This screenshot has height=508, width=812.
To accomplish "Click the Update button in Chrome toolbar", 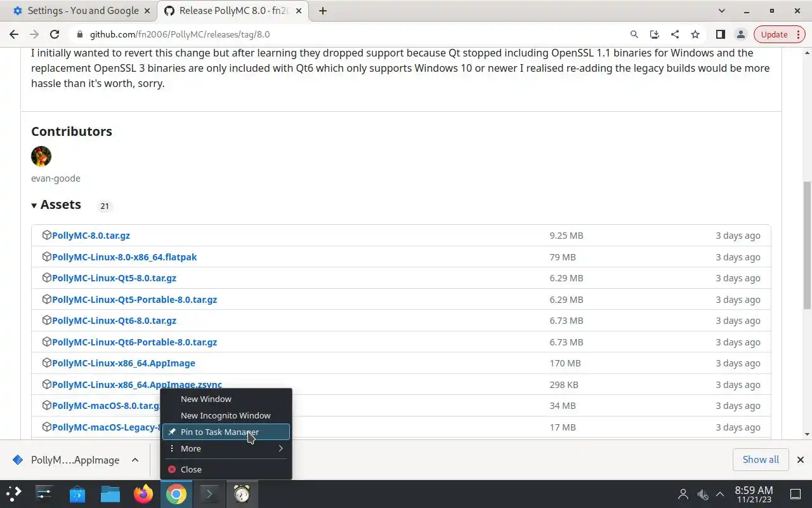I will click(775, 34).
